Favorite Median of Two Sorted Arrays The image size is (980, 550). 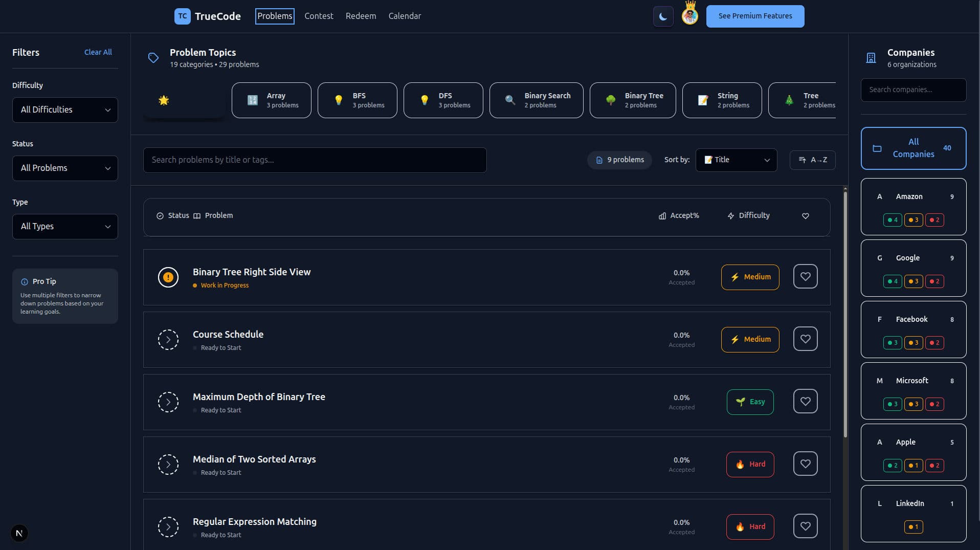click(x=806, y=464)
